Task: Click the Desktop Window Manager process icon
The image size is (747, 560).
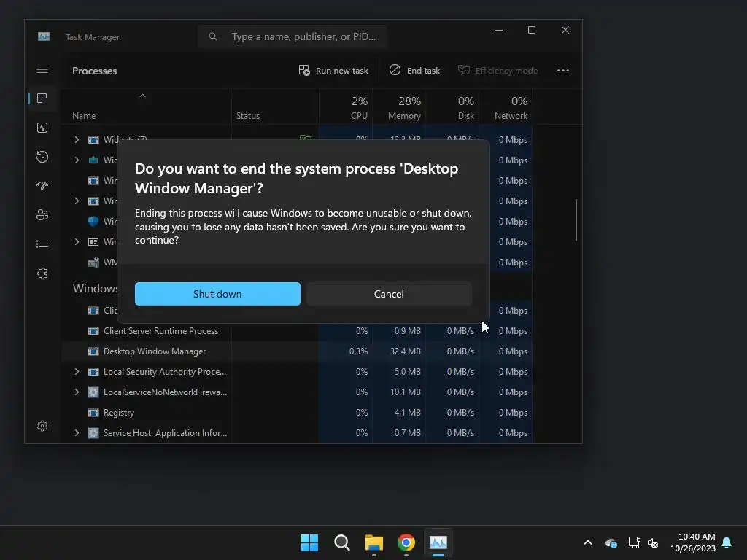Action: 93,351
